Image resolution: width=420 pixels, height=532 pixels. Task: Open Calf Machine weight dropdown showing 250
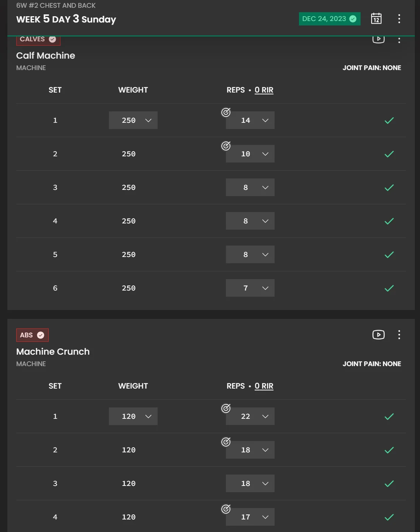pos(133,120)
